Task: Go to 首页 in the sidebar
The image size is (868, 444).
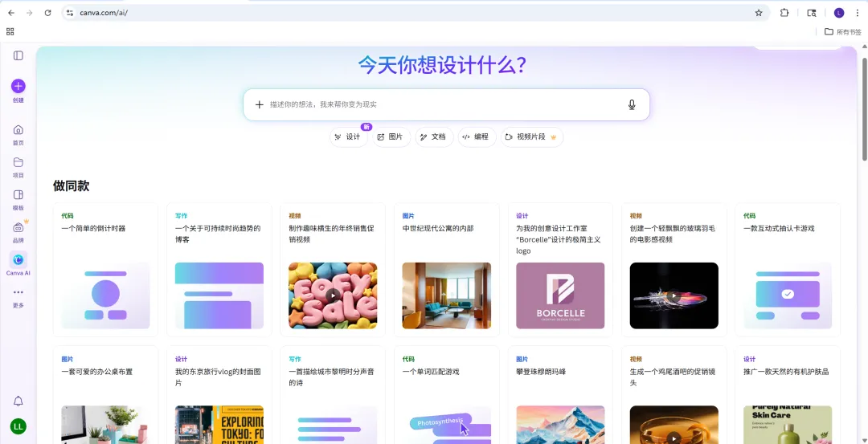Action: 18,134
